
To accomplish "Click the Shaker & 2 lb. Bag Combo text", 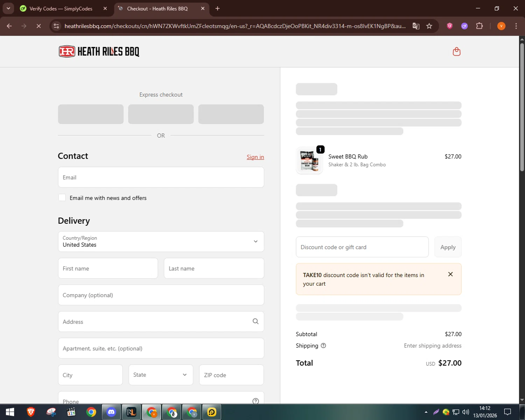I will pos(357,164).
